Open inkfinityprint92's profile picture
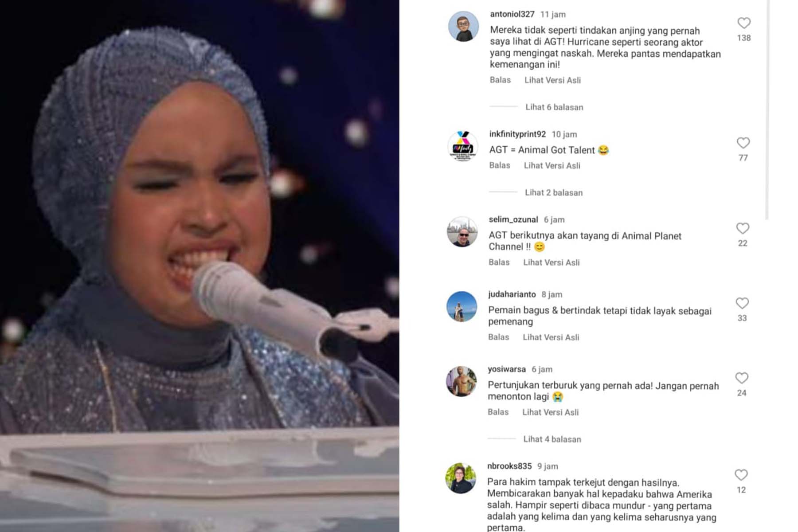This screenshot has width=798, height=532. (463, 146)
